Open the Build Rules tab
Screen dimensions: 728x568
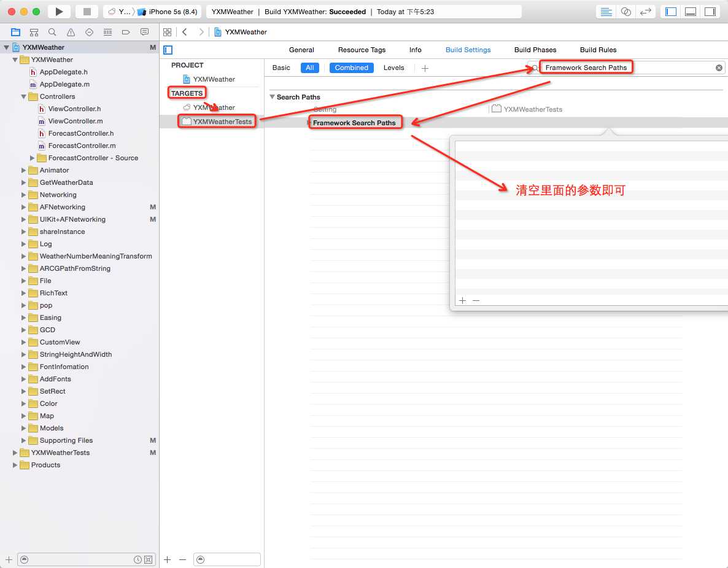598,50
